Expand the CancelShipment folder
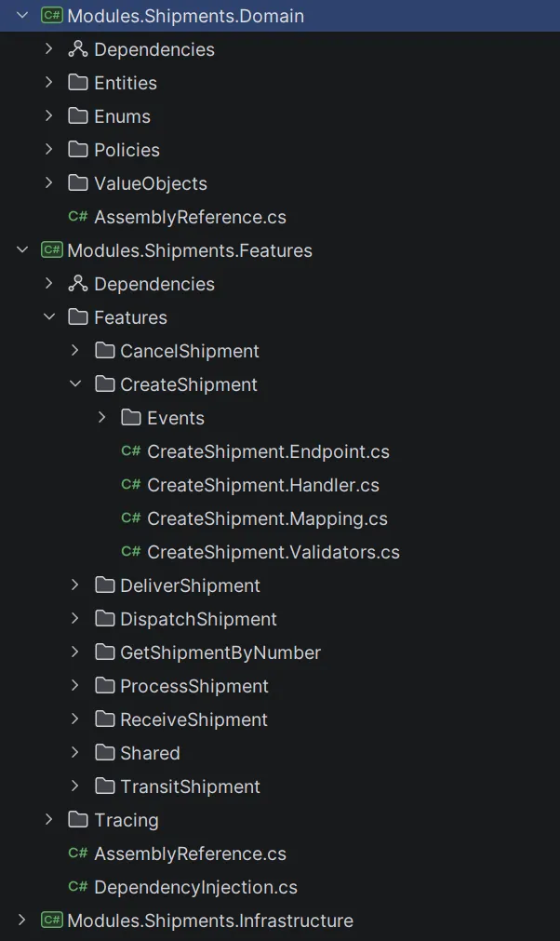 (x=75, y=351)
